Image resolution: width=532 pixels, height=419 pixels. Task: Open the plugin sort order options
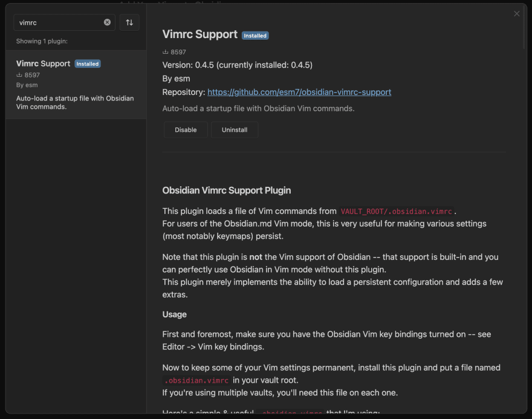click(x=129, y=22)
